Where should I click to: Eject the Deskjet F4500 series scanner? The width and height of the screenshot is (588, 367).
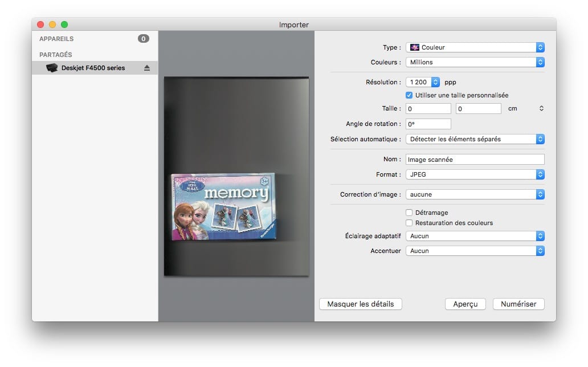coord(146,68)
